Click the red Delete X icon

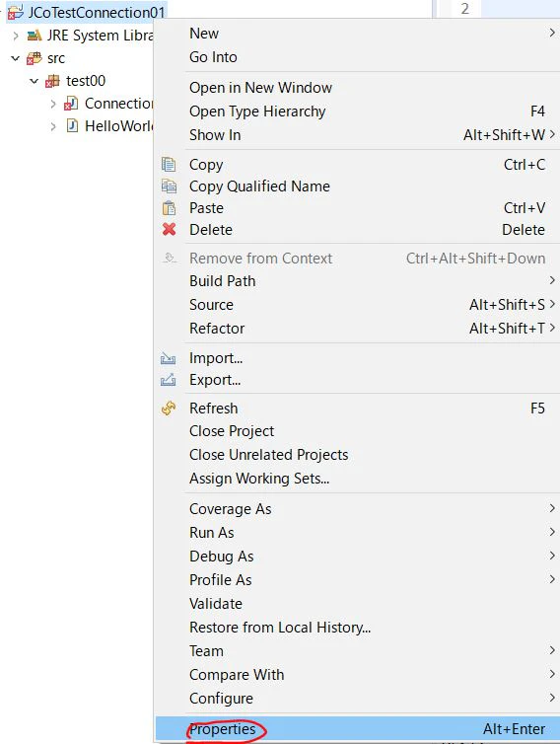point(169,230)
